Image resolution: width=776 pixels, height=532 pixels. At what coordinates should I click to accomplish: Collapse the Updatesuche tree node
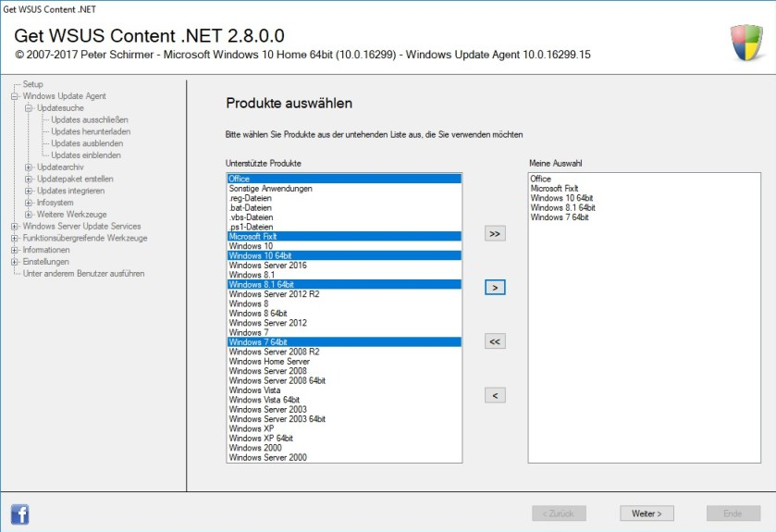(x=29, y=108)
